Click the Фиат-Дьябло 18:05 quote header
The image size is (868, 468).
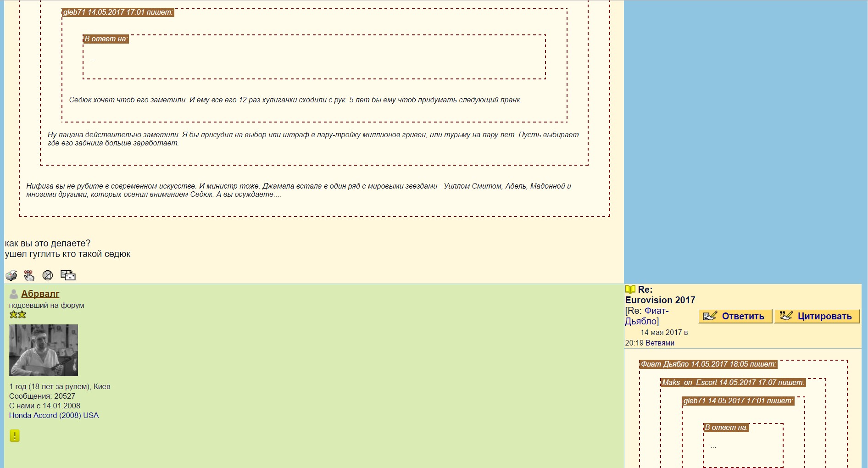tap(708, 364)
